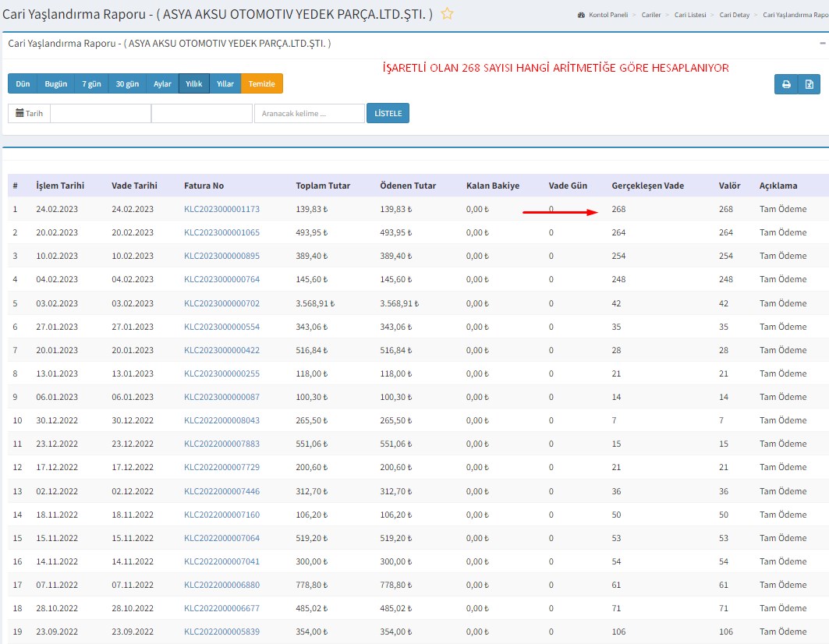Click the print report icon button
Screen dimensions: 829x644
786,84
